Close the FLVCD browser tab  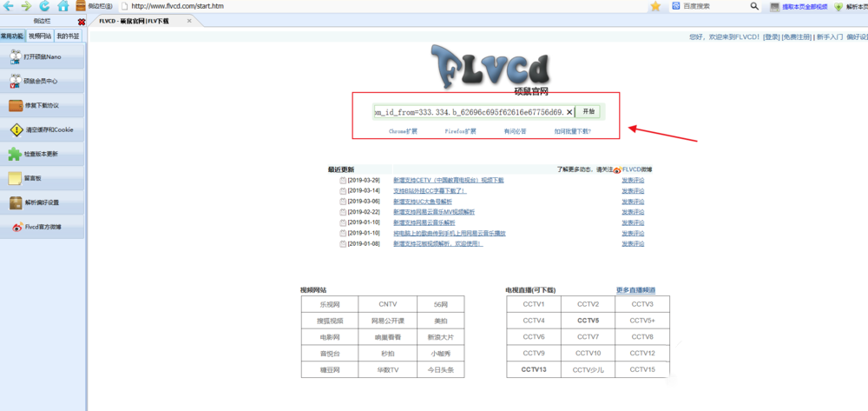pyautogui.click(x=189, y=21)
